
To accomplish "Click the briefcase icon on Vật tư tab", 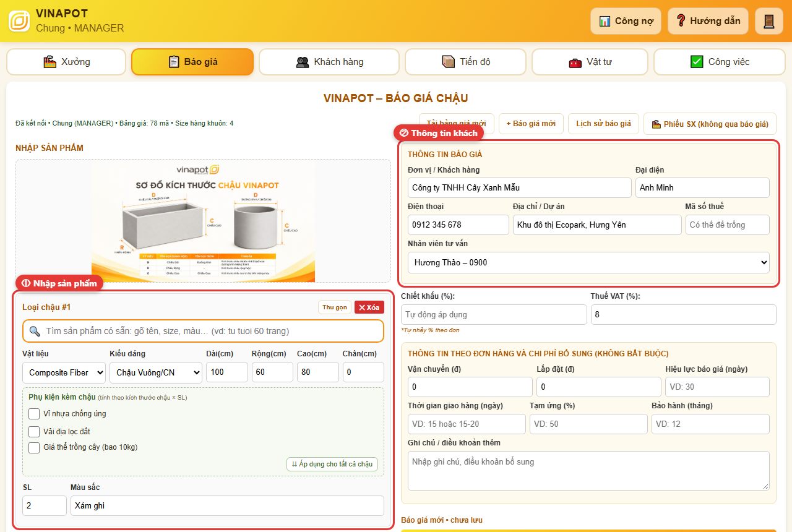I will (x=575, y=62).
